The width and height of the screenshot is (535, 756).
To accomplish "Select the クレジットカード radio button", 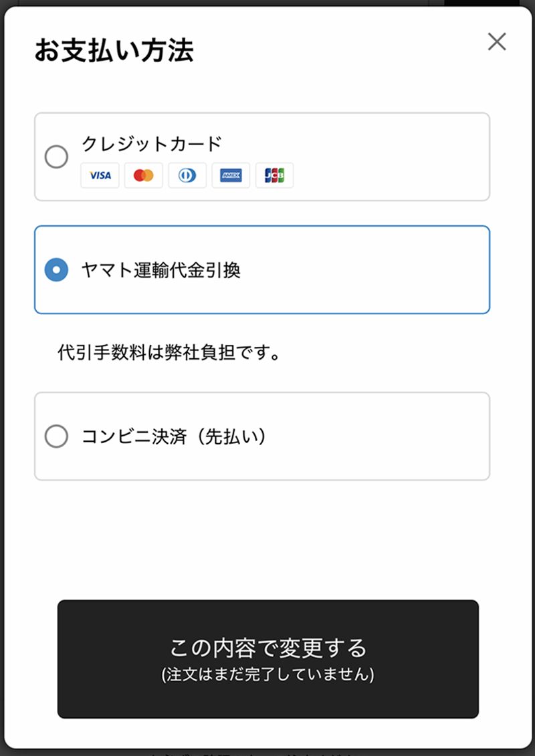I will tap(56, 157).
